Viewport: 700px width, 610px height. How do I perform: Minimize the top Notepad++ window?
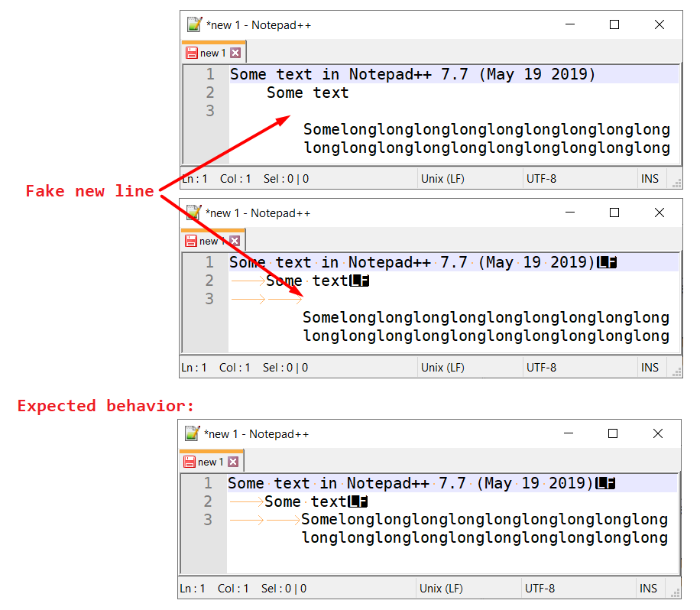click(570, 24)
